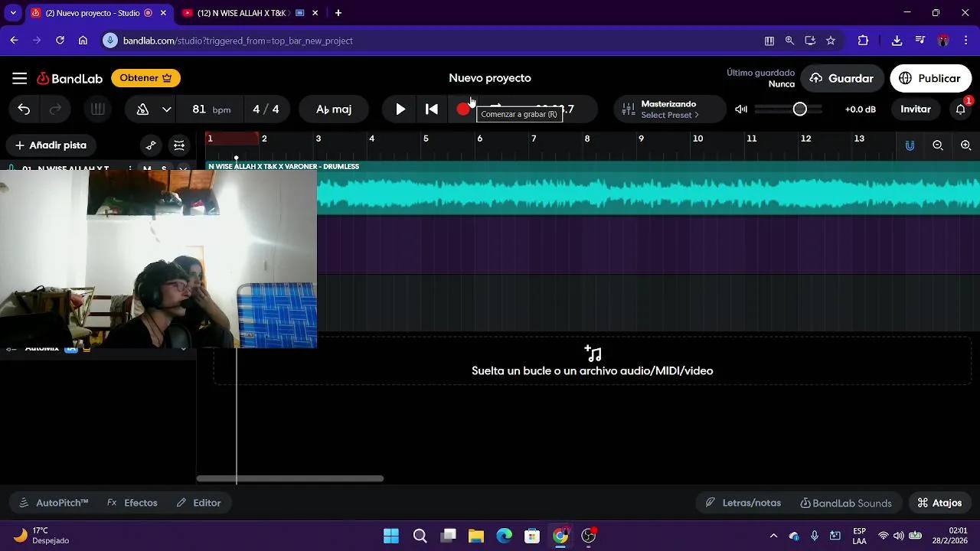Viewport: 980px width, 551px height.
Task: Open the A♭ maj key selector
Action: pos(334,109)
